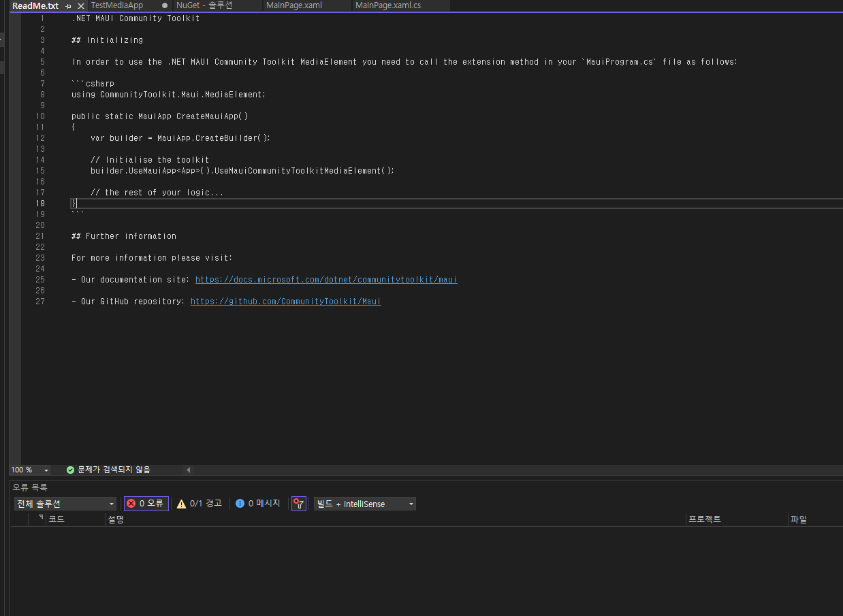Click line number 27 in the margin
The width and height of the screenshot is (843, 616).
(x=40, y=302)
